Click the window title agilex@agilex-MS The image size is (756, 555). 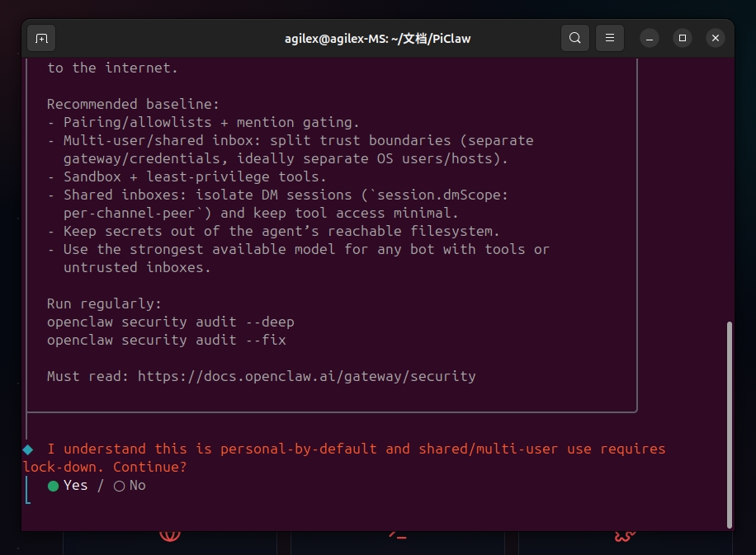pyautogui.click(x=377, y=39)
